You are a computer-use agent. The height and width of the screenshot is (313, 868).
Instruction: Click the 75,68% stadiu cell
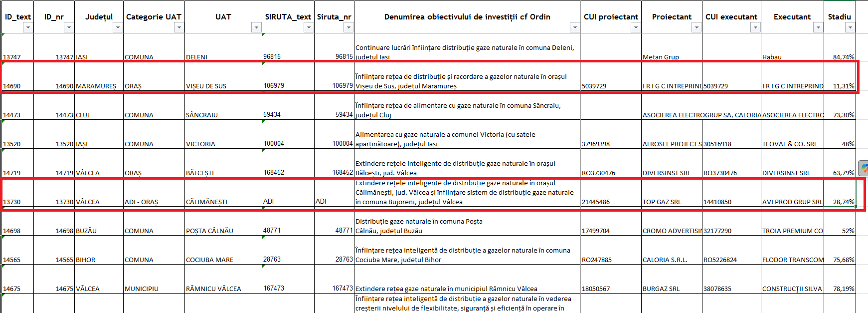click(x=840, y=250)
